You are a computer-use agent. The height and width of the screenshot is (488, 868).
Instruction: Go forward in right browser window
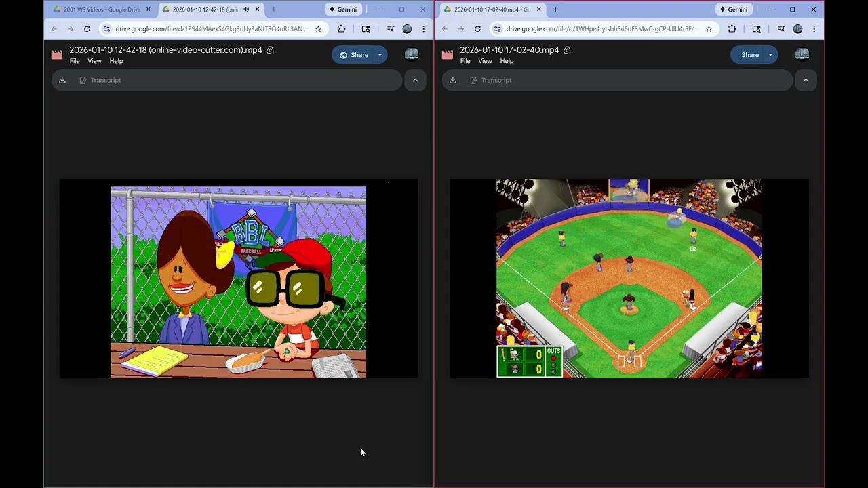point(461,29)
